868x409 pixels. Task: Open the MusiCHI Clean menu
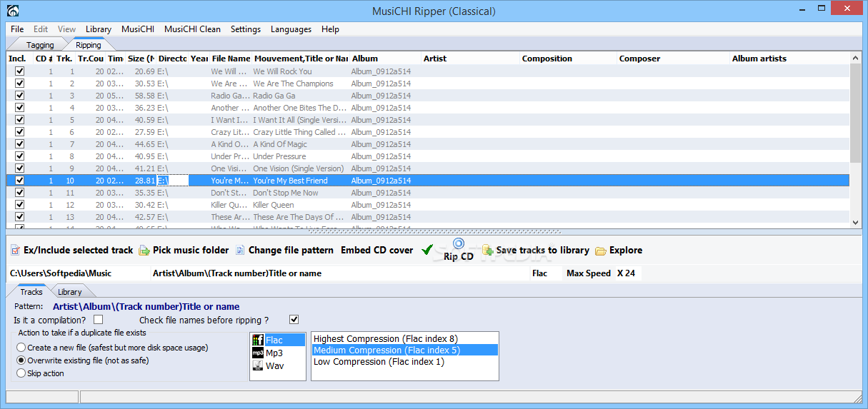click(192, 29)
